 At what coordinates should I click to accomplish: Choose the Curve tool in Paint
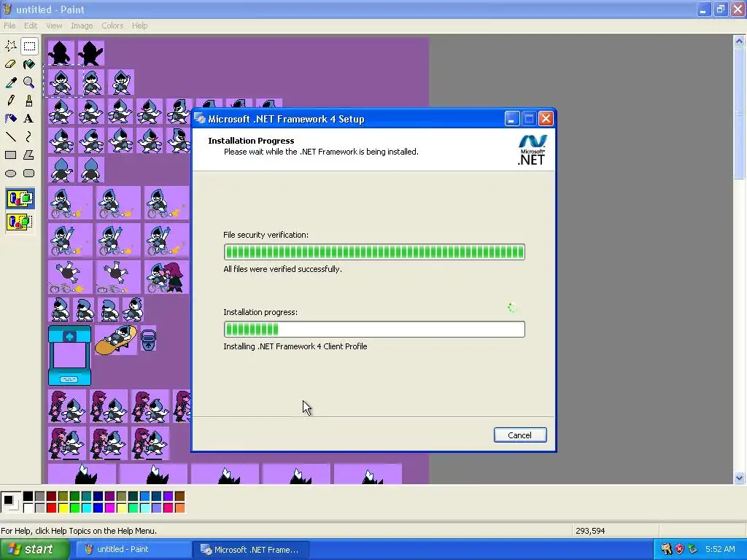[x=29, y=136]
